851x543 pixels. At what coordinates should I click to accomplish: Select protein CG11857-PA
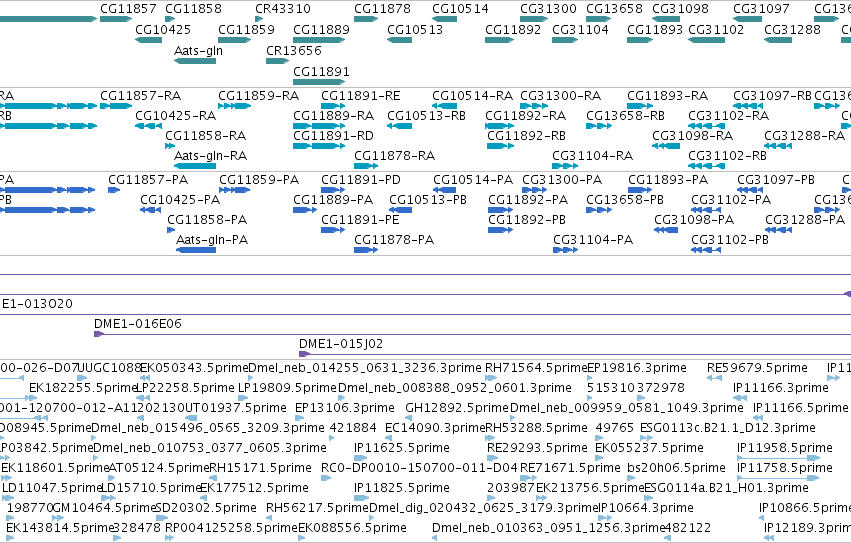(x=148, y=180)
